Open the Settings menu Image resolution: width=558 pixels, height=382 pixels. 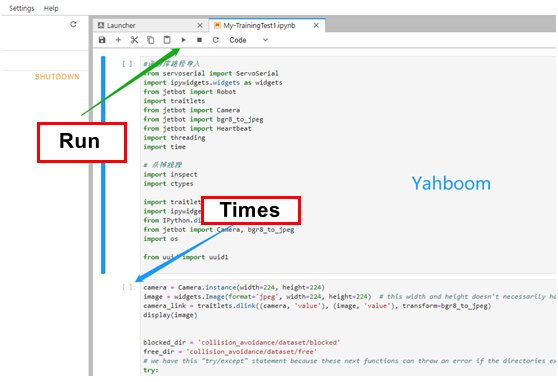click(21, 8)
